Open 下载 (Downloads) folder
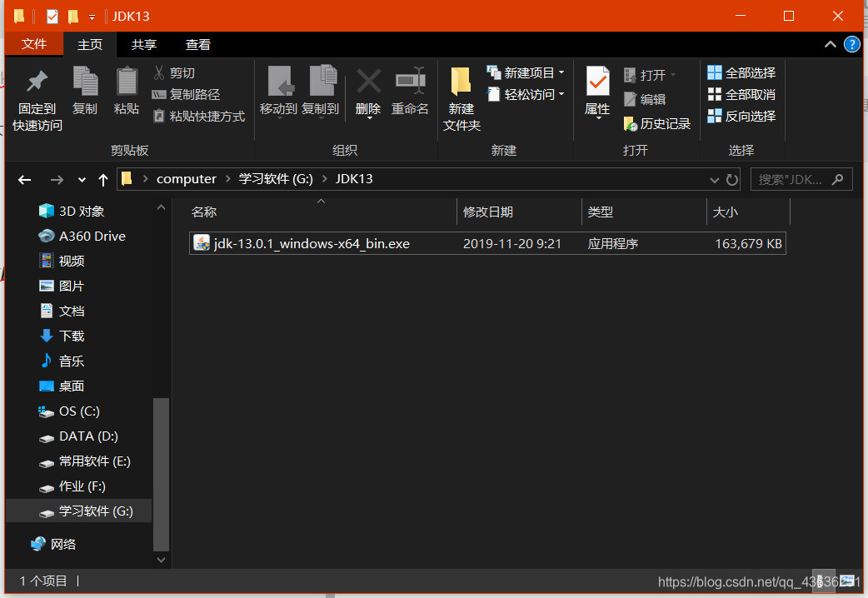 coord(62,336)
